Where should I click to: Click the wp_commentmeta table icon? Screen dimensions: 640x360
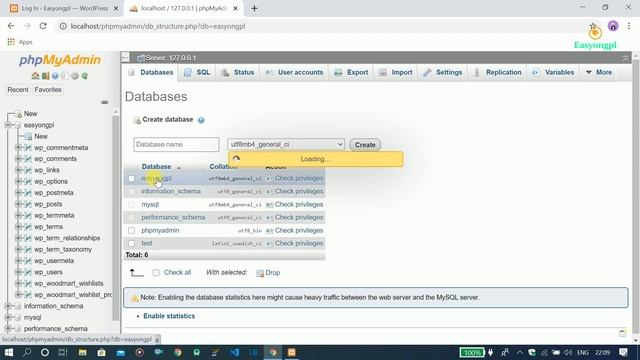(28, 148)
